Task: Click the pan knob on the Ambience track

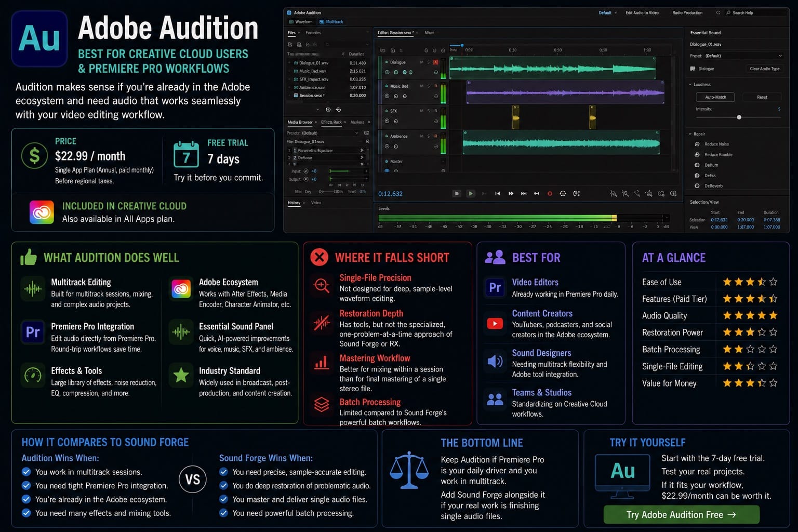Action: [x=396, y=147]
